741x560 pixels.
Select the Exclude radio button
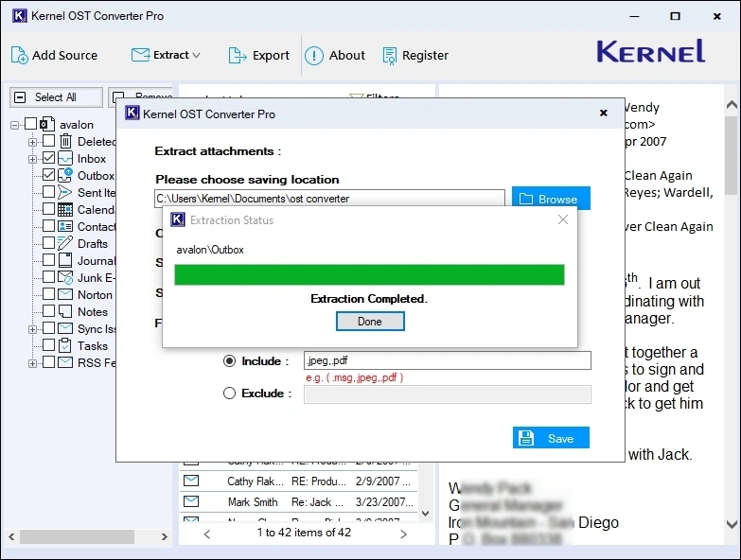[229, 394]
